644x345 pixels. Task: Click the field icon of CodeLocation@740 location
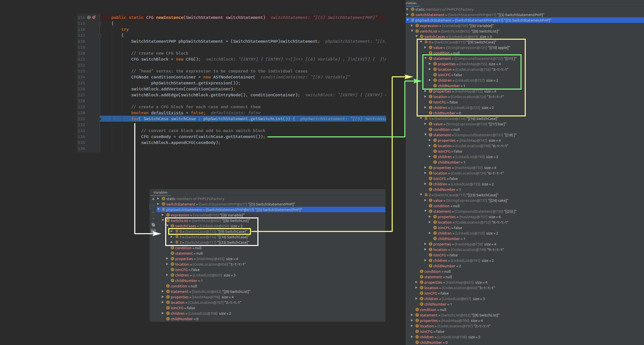point(431,250)
